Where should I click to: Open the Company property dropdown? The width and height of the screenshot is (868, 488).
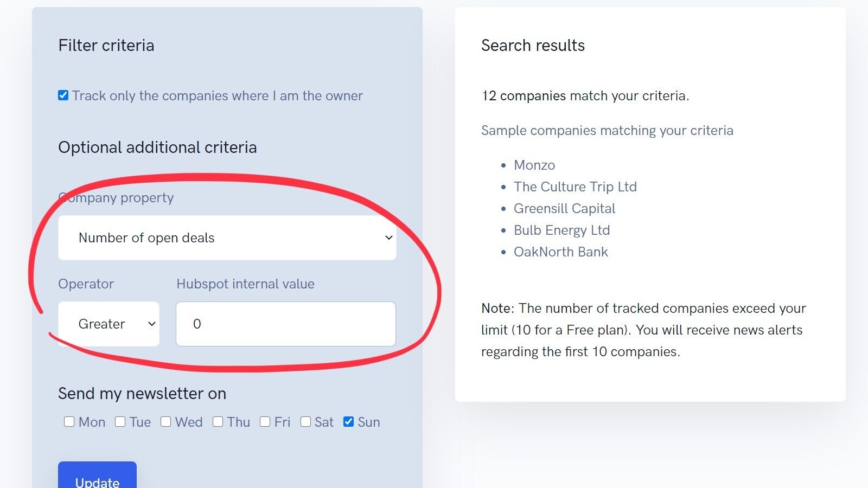click(x=227, y=237)
